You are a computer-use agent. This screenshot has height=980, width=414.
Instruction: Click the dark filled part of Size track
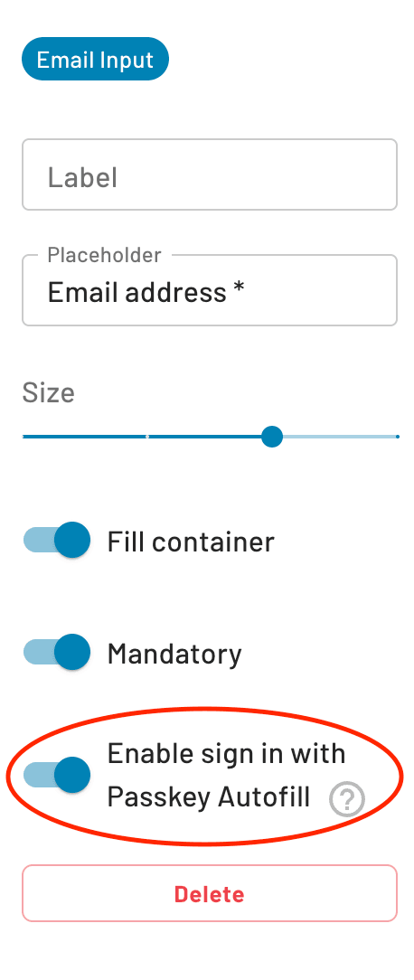[141, 437]
